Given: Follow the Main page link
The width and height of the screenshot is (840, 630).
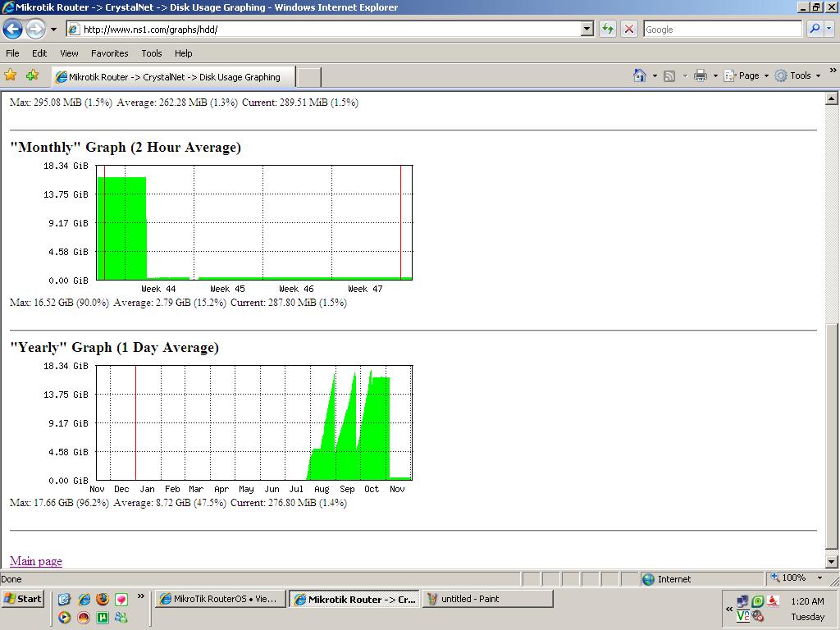Looking at the screenshot, I should 36,561.
